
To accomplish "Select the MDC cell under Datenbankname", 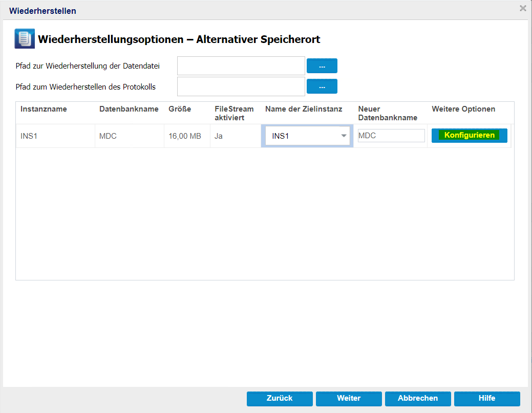I will coord(109,136).
